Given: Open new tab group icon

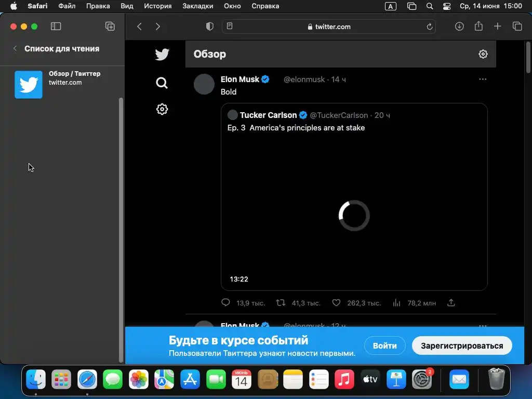Looking at the screenshot, I should [110, 26].
